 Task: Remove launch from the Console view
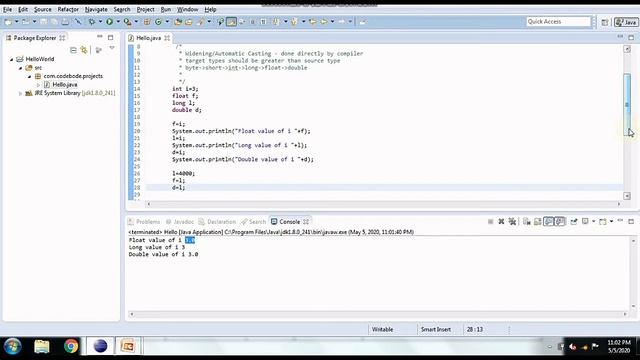tap(501, 222)
